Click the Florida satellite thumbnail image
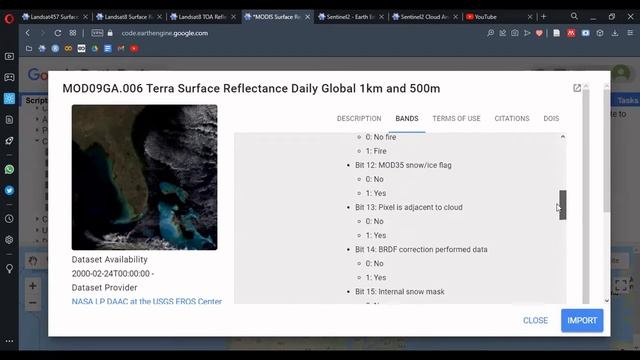The image size is (640, 360). point(144,177)
